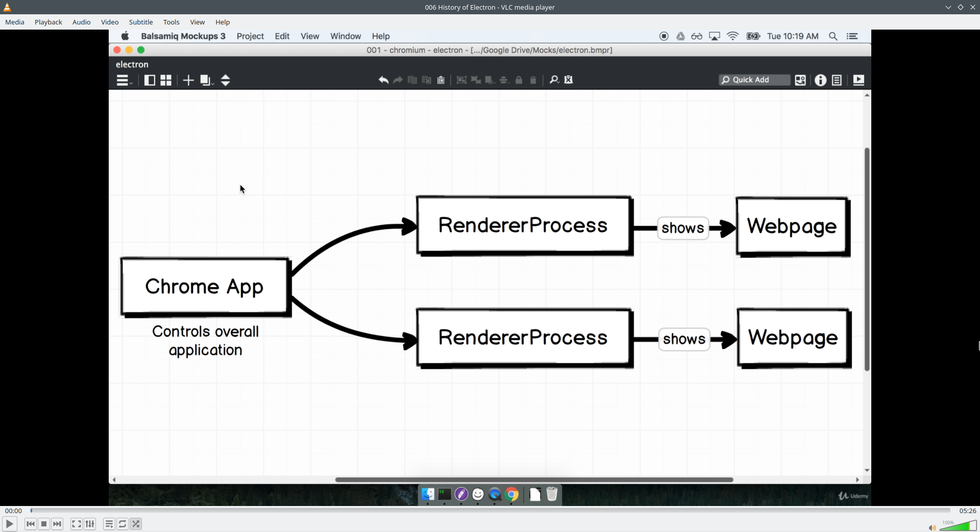
Task: Open the VLC Help menu
Action: 223,22
